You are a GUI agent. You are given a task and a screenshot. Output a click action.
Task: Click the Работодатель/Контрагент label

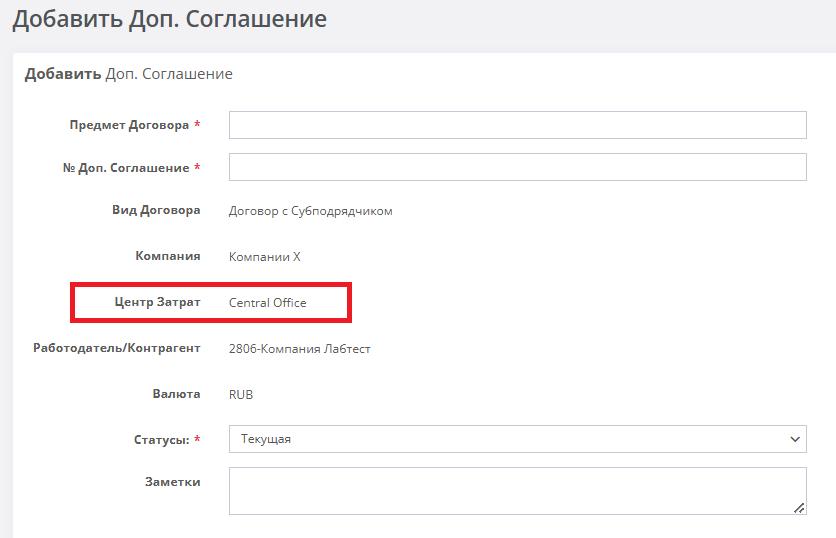[117, 348]
